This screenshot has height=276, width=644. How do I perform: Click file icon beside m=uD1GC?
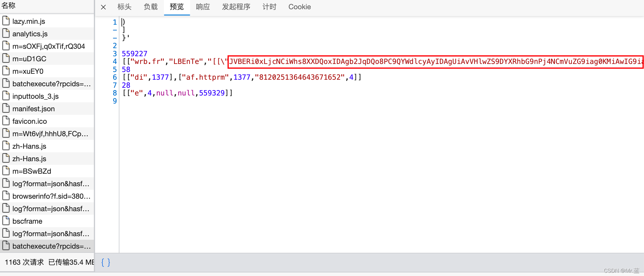6,58
